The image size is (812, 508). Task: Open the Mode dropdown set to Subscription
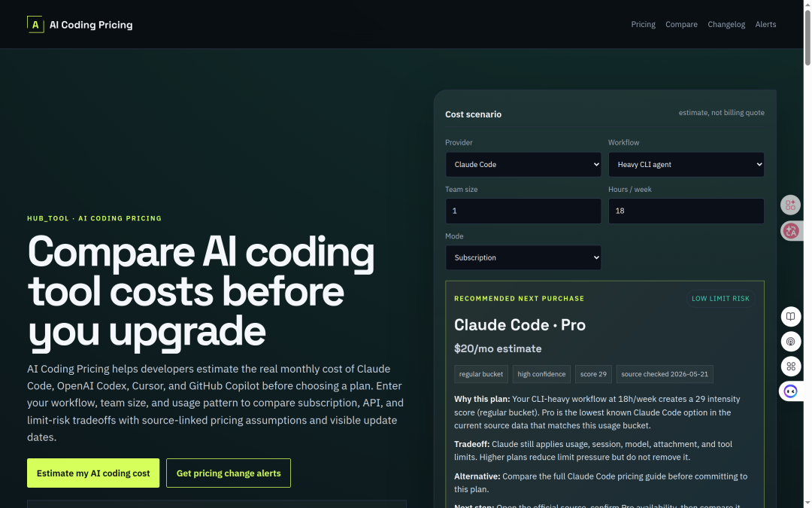pos(523,257)
